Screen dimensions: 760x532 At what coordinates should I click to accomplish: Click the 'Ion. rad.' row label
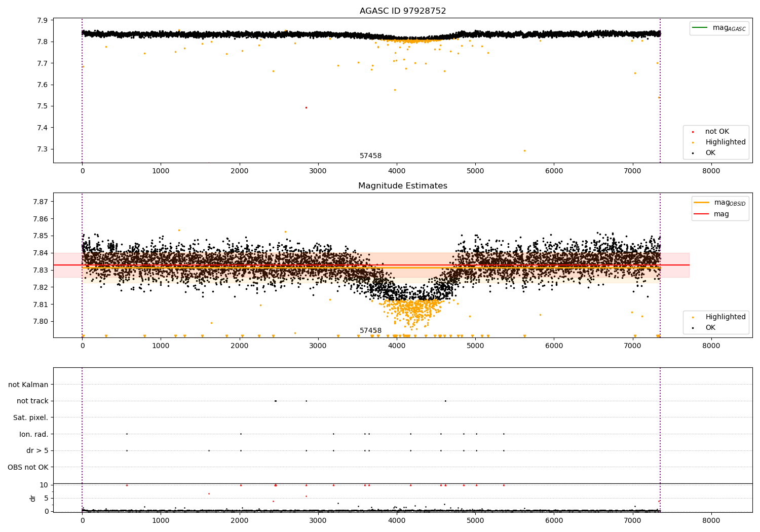click(34, 434)
